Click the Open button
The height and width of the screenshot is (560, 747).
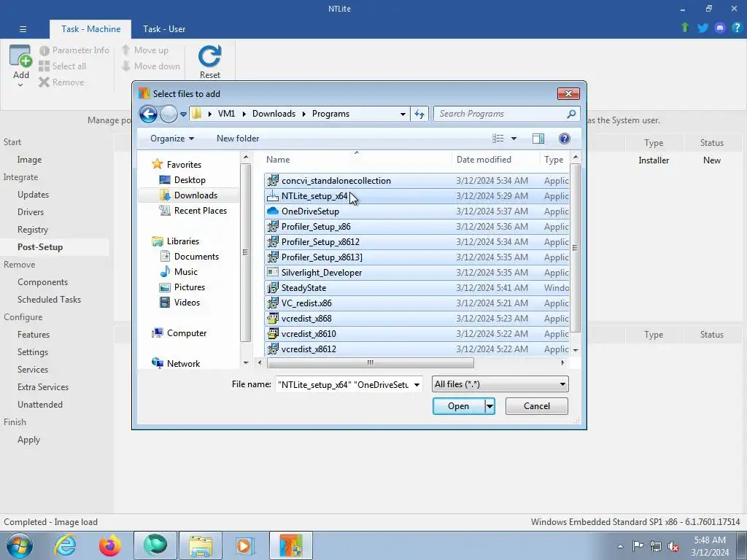458,406
